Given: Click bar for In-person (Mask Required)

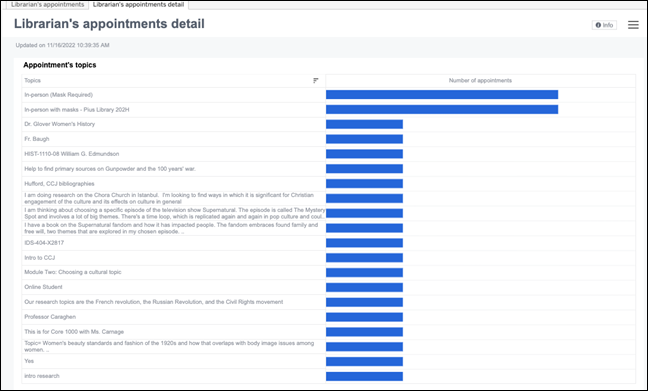Looking at the screenshot, I should pyautogui.click(x=442, y=95).
